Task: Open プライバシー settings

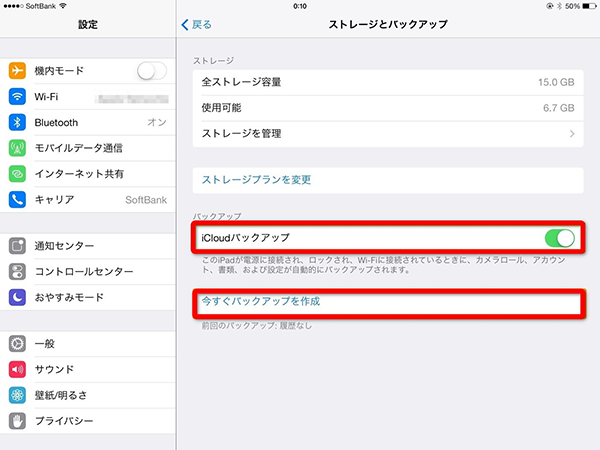Action: (88, 421)
